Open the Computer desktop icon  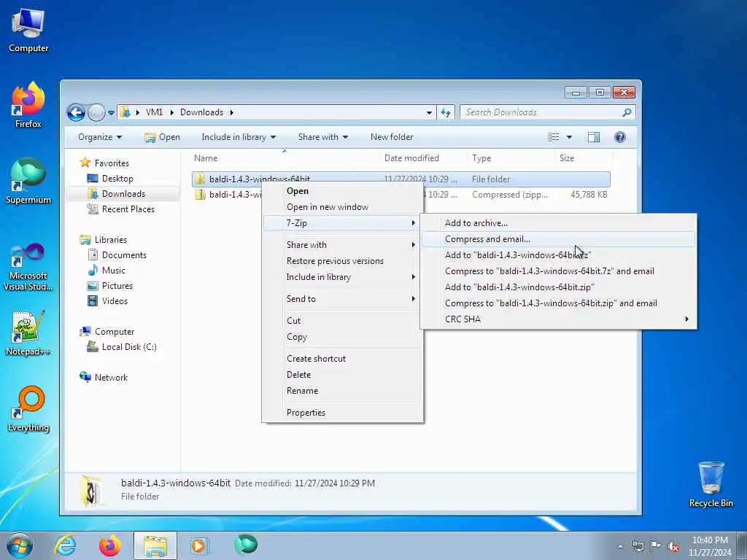pyautogui.click(x=28, y=31)
